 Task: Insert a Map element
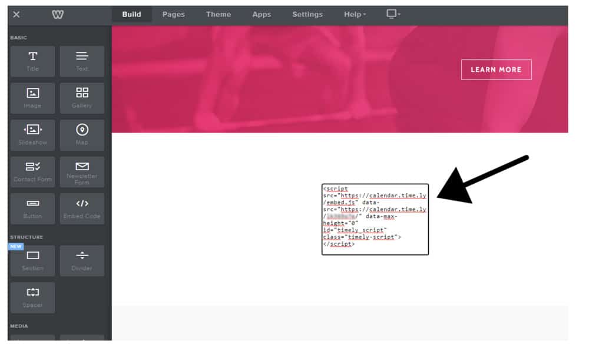pos(82,135)
